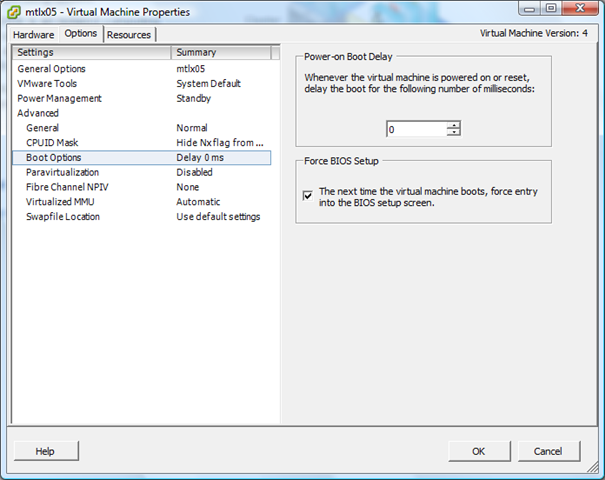
Task: Select Virtualized MMU setting
Action: [x=142, y=202]
